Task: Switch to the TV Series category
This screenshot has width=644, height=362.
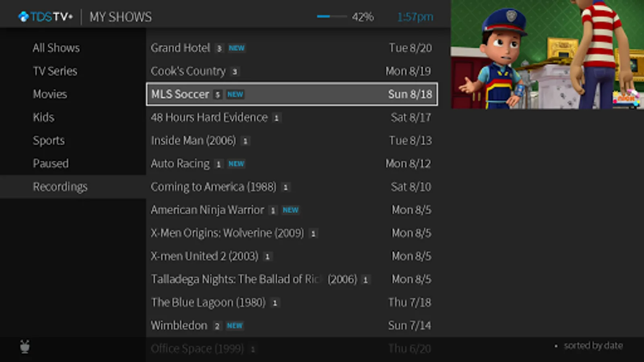Action: click(x=55, y=71)
